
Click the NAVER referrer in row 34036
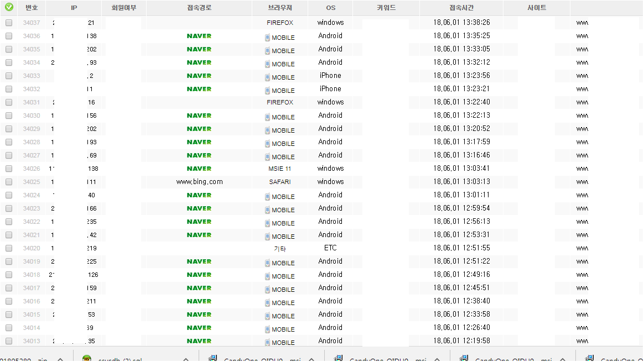tap(199, 36)
